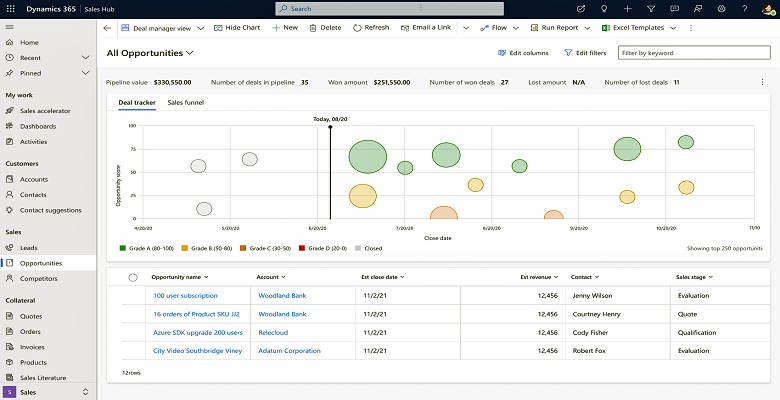Create a New opportunity
Image resolution: width=780 pixels, height=400 pixels.
285,28
